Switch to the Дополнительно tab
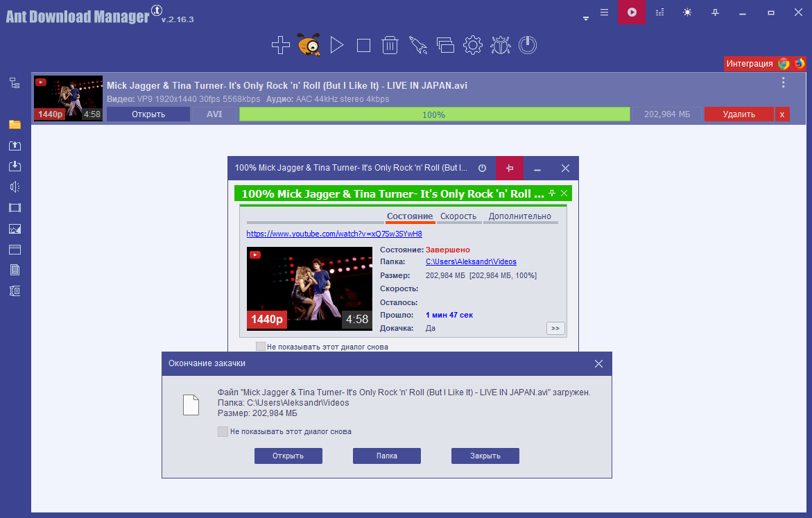The image size is (812, 518). (520, 216)
